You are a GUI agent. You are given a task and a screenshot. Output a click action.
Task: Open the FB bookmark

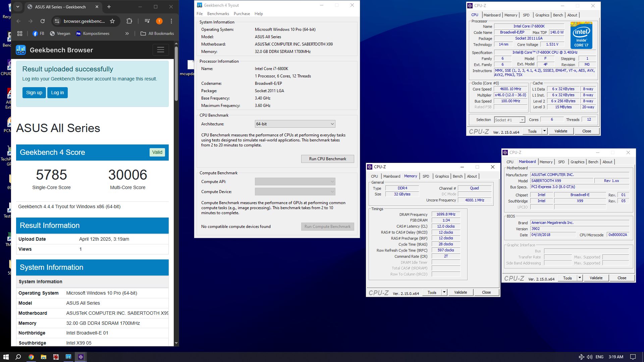coord(38,34)
